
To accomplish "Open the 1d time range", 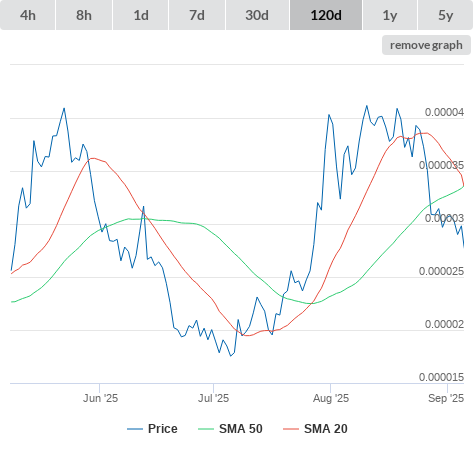I will (141, 15).
